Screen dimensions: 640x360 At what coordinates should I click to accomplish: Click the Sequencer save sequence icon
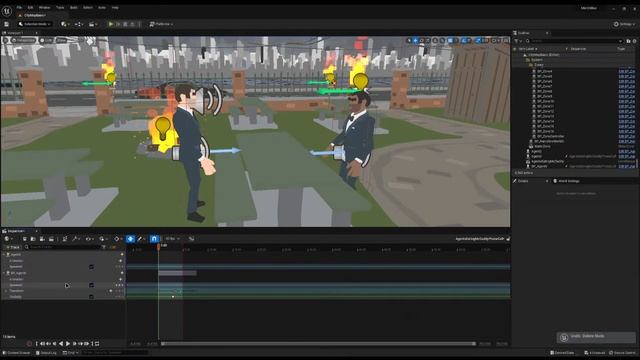coord(24,239)
